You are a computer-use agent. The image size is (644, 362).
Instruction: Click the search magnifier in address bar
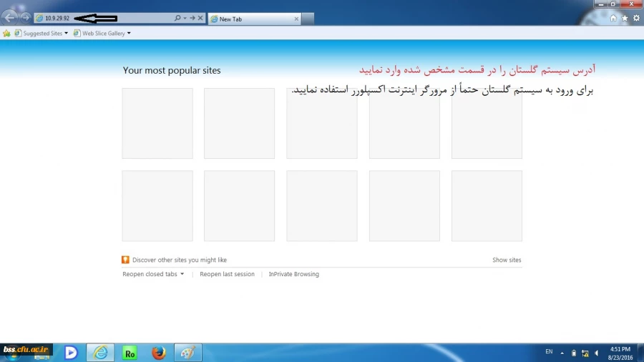click(x=177, y=18)
